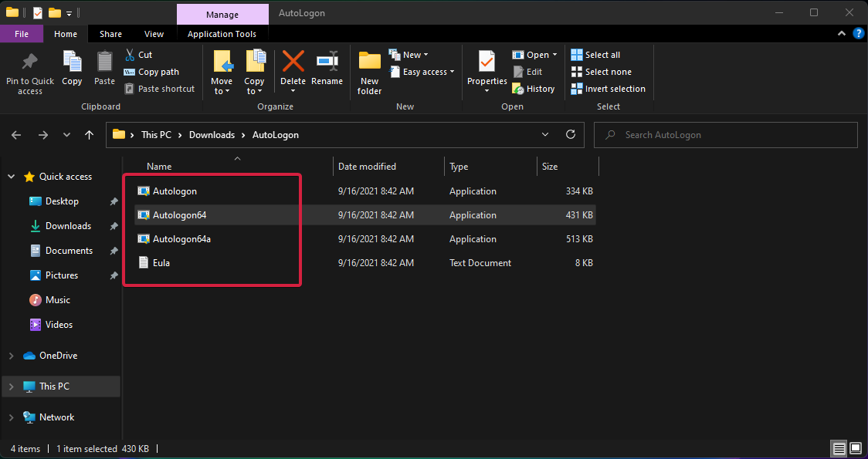Expand the OneDrive tree node
This screenshot has height=459, width=868.
tap(11, 356)
